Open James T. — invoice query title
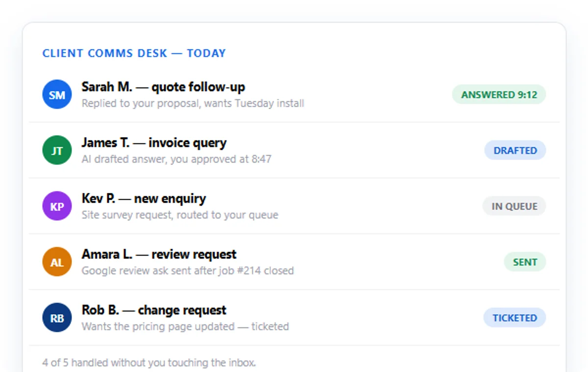Screen dimensions: 588x372 click(x=154, y=143)
